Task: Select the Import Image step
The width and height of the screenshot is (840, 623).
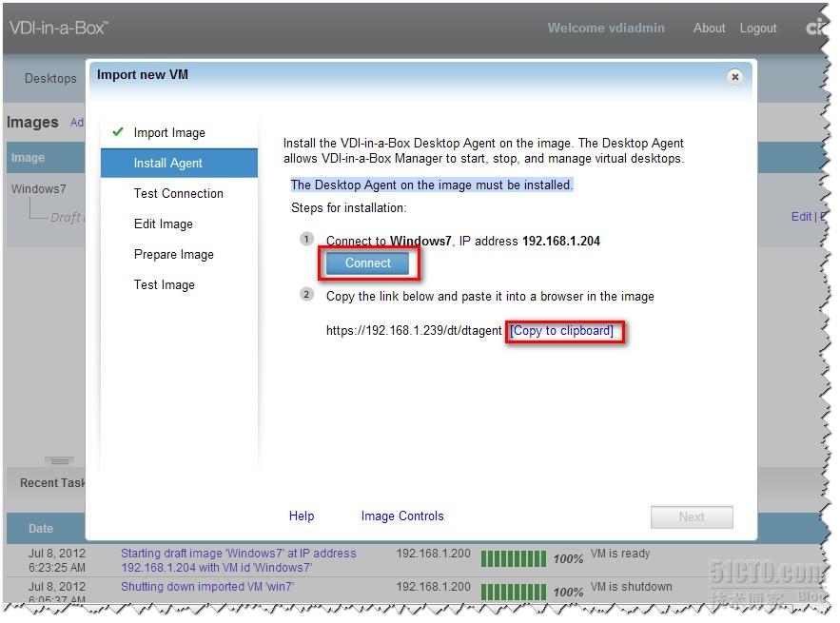Action: (169, 132)
